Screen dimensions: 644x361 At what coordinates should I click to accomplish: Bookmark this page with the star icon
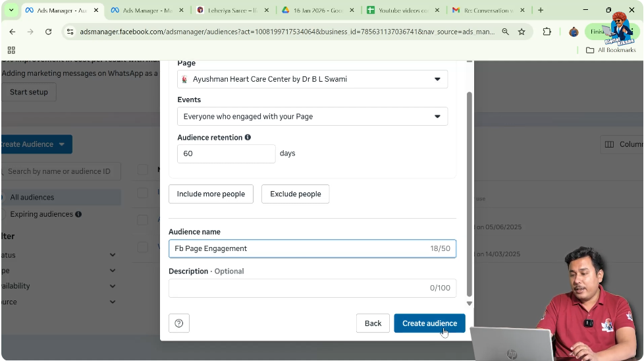[522, 32]
